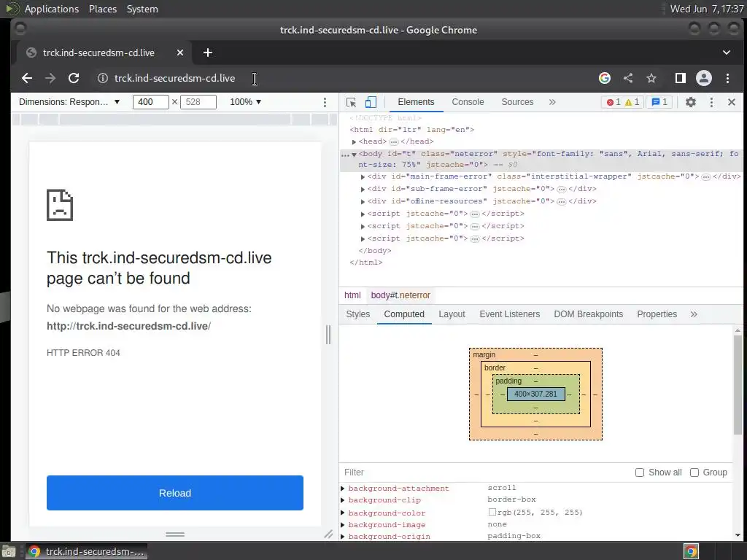This screenshot has height=560, width=747.
Task: Open DevTools settings gear
Action: 691,102
